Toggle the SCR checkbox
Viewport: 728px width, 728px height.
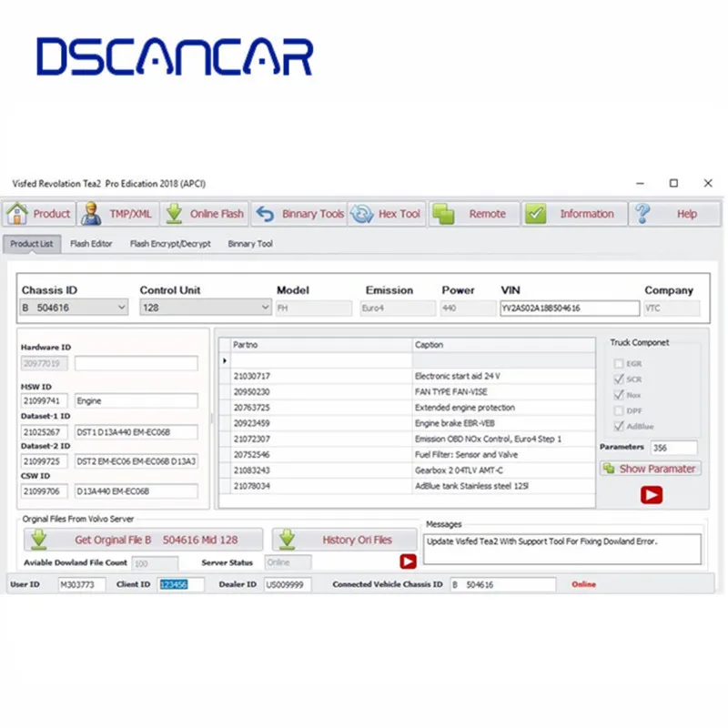[x=619, y=379]
